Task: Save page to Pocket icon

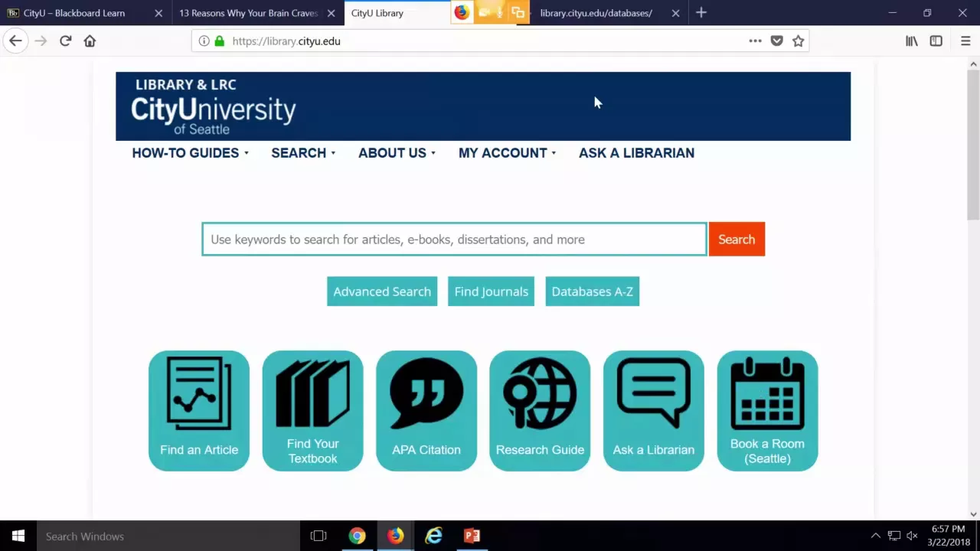Action: 776,41
